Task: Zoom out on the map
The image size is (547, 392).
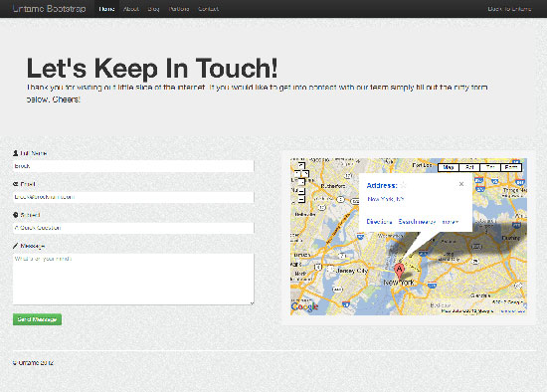Action: coord(301,199)
